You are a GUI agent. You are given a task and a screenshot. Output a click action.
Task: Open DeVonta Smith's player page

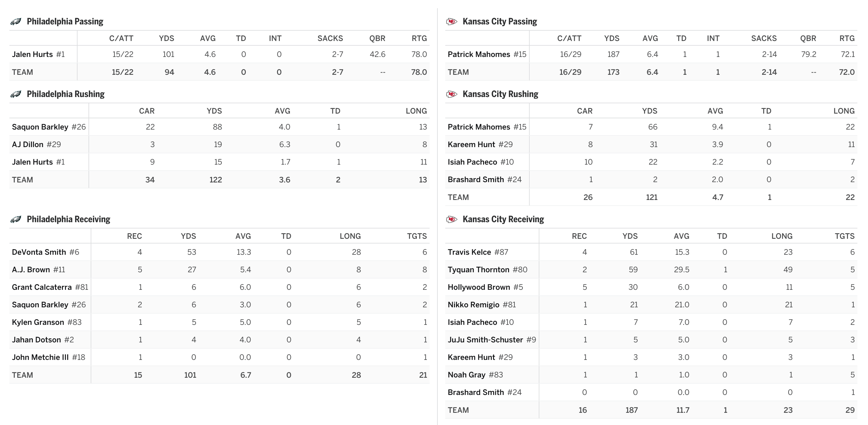[39, 252]
